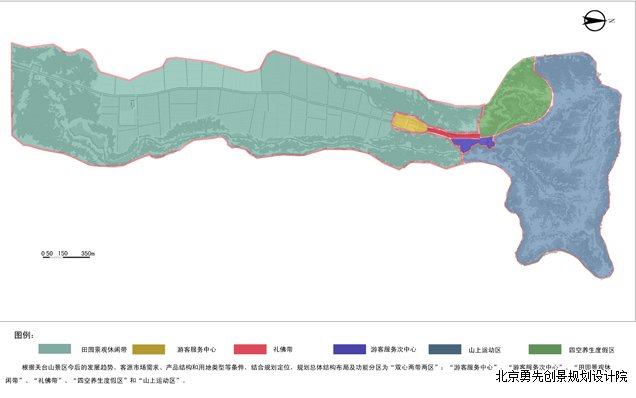The height and width of the screenshot is (398, 636).
Task: Click the map scale bar
Action: pyautogui.click(x=68, y=254)
